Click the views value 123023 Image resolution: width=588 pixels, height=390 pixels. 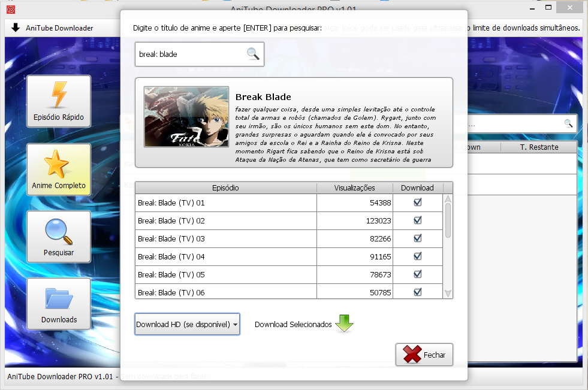378,220
